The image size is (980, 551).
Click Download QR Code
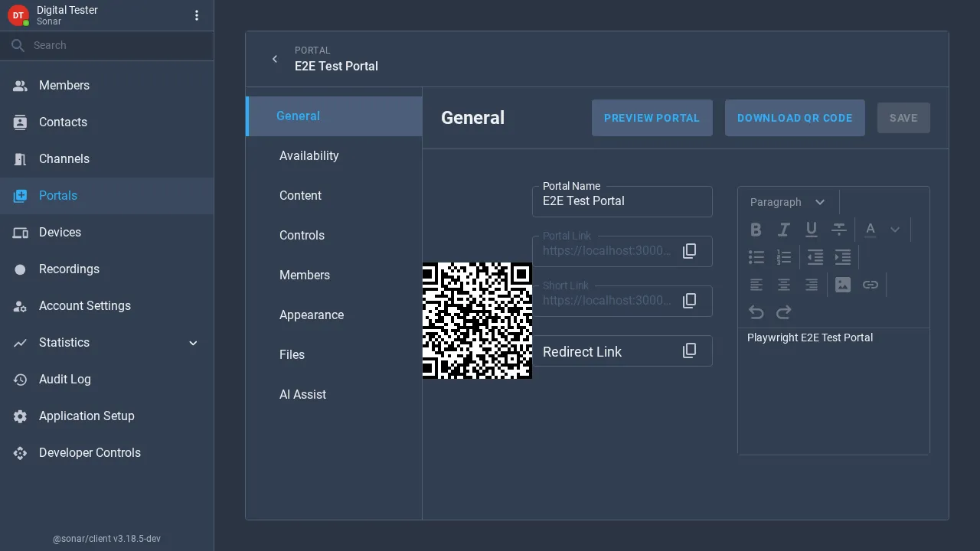(x=795, y=118)
